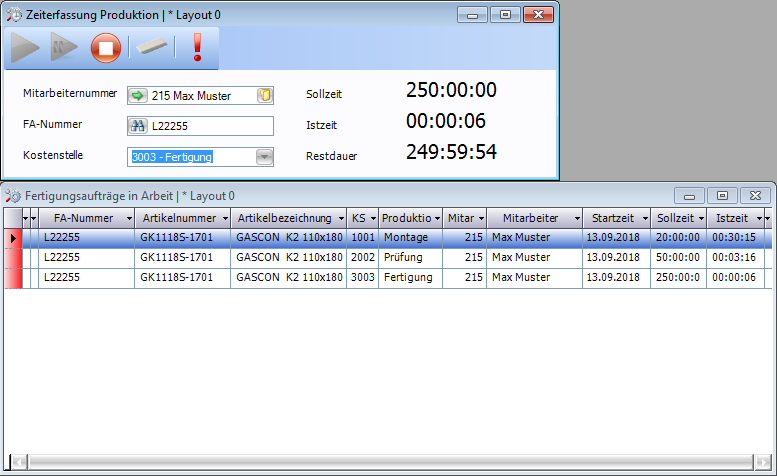Click the Pause/step toolbar icon

point(65,47)
